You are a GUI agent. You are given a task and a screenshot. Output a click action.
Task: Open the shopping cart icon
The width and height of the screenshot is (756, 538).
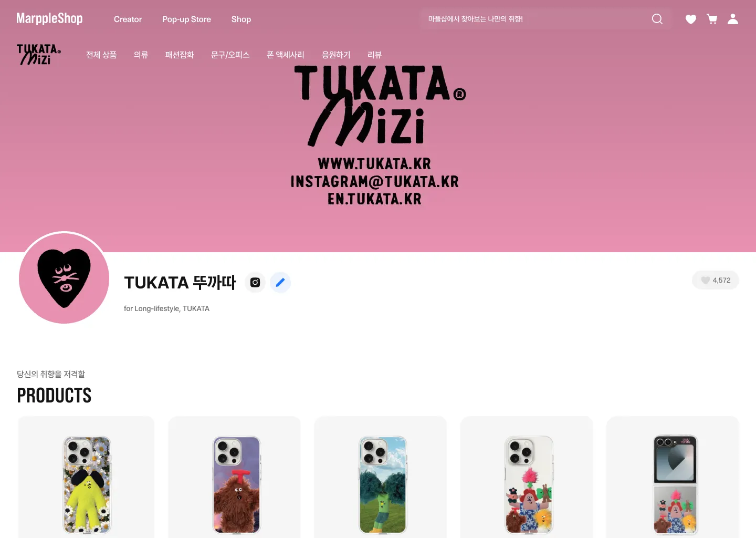coord(712,19)
